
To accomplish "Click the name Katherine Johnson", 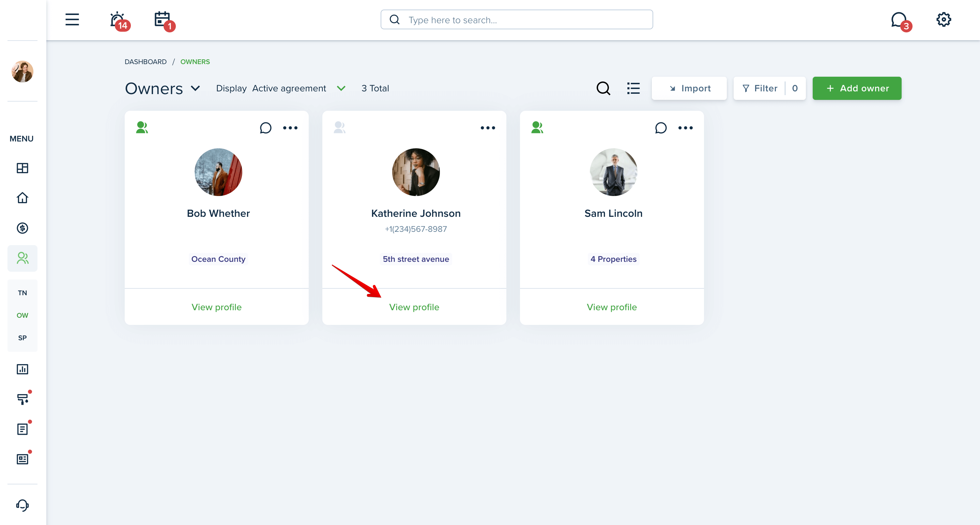I will (416, 213).
